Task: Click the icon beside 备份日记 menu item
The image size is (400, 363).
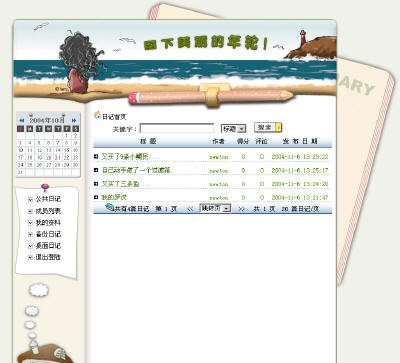Action: tap(30, 234)
